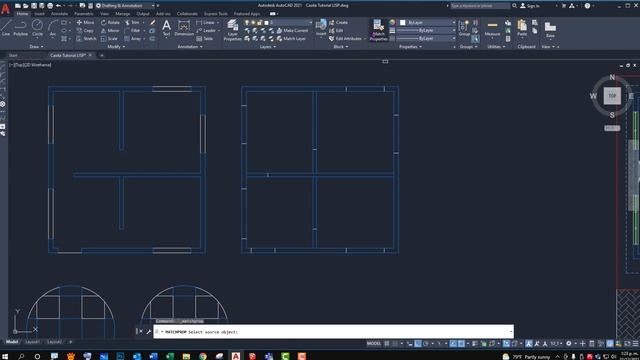
Task: Open the Home ribbon tab
Action: 22,13
